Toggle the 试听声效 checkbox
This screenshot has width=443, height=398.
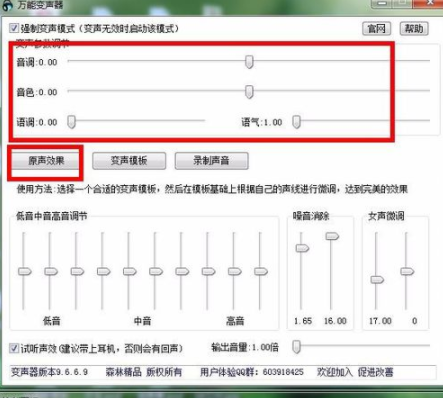tap(14, 349)
